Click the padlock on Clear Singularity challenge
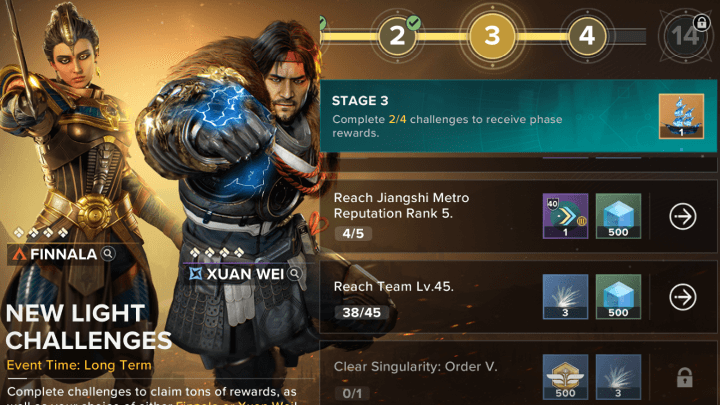The image size is (720, 405). [x=684, y=377]
